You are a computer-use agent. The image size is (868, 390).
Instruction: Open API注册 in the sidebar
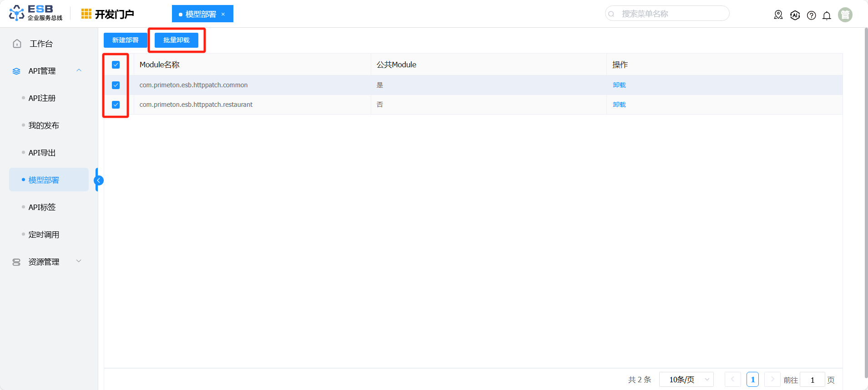[x=42, y=98]
